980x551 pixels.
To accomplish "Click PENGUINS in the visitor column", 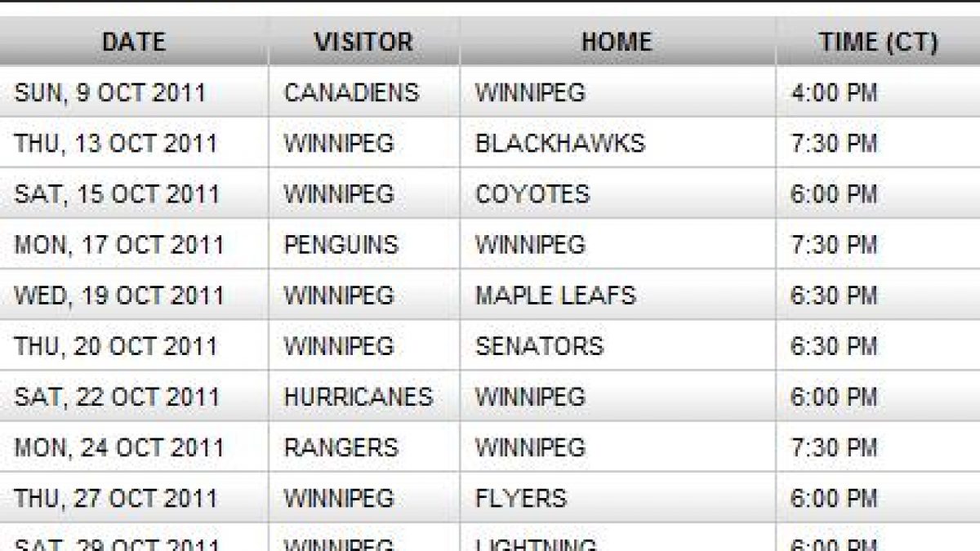I will (341, 245).
